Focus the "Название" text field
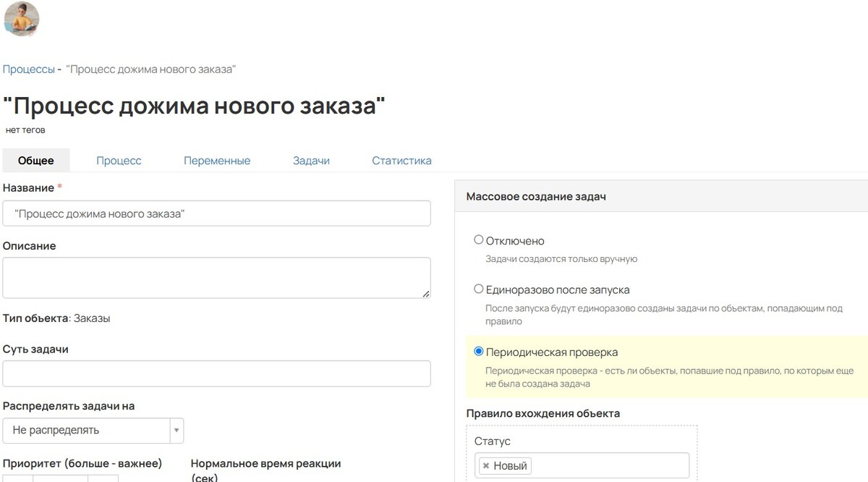The height and width of the screenshot is (482, 868). pos(217,213)
